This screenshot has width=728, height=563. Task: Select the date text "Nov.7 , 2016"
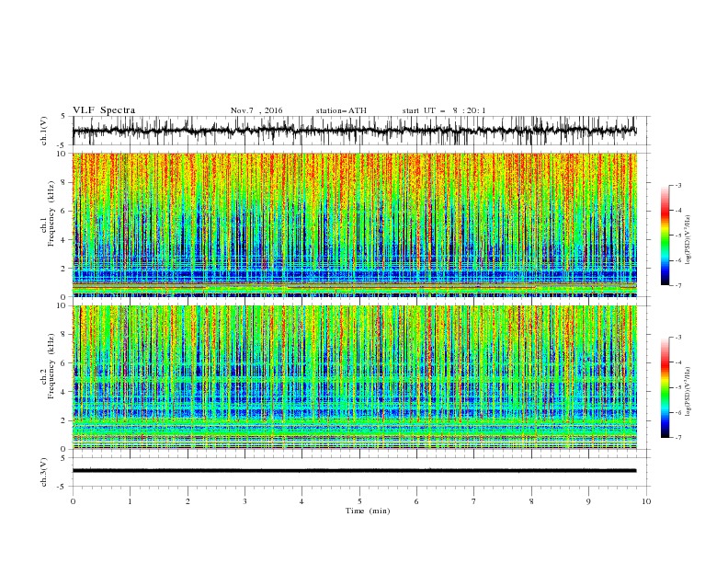pos(256,110)
